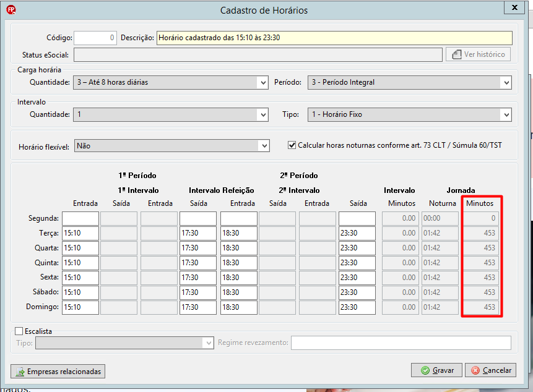The height and width of the screenshot is (392, 533).
Task: Click the Cancelar button
Action: click(490, 370)
